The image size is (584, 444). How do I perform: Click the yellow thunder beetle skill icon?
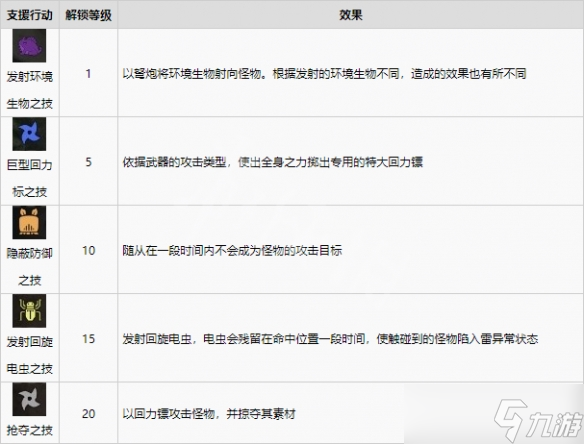(29, 311)
